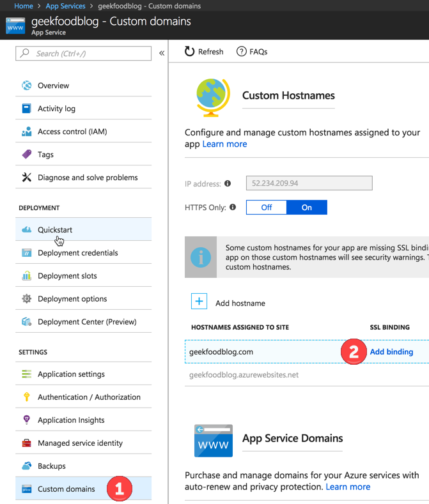Click the Refresh button label
This screenshot has width=429, height=504.
pyautogui.click(x=210, y=52)
